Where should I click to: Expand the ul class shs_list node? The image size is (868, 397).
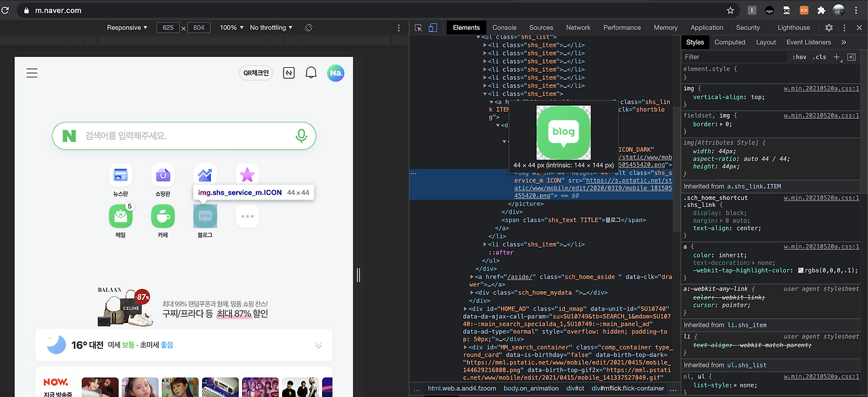479,37
